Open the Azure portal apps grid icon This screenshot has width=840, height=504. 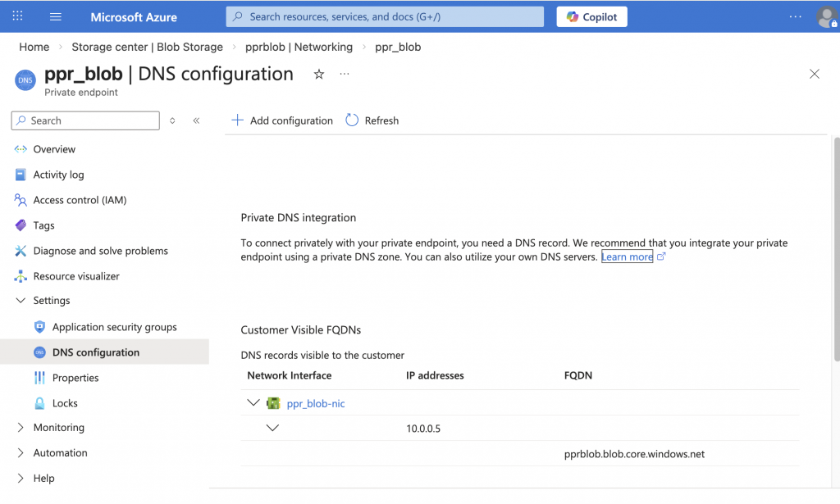coord(18,16)
